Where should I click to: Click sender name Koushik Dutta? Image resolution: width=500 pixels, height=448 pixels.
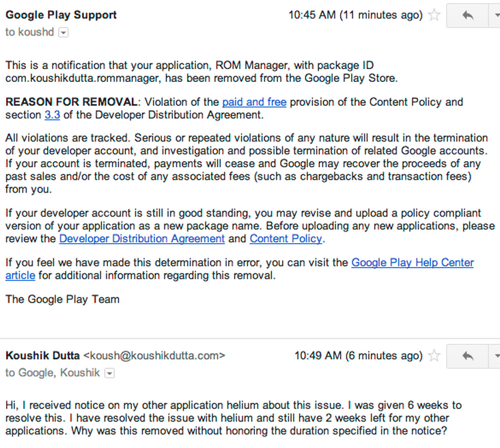pos(42,356)
